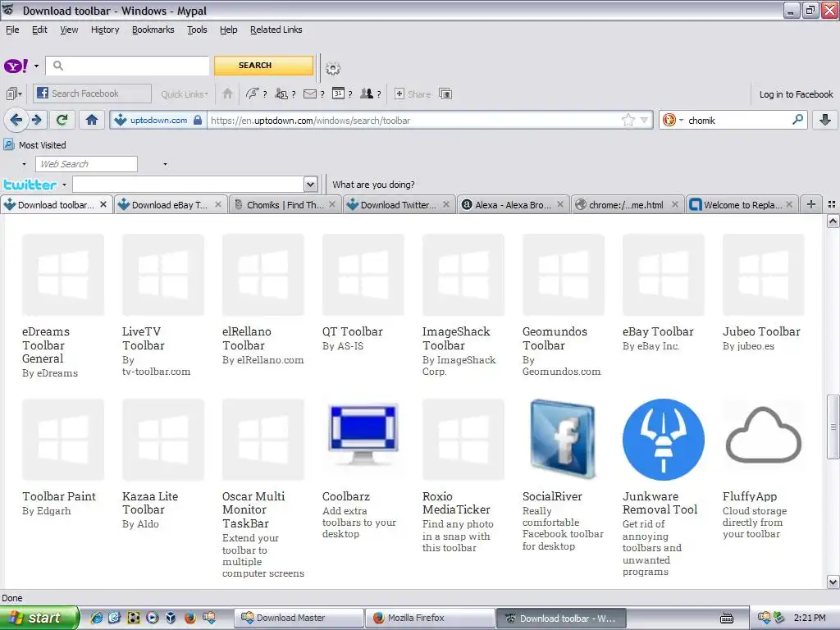
Task: Open Twitter toolbar dropdown arrow
Action: [64, 185]
